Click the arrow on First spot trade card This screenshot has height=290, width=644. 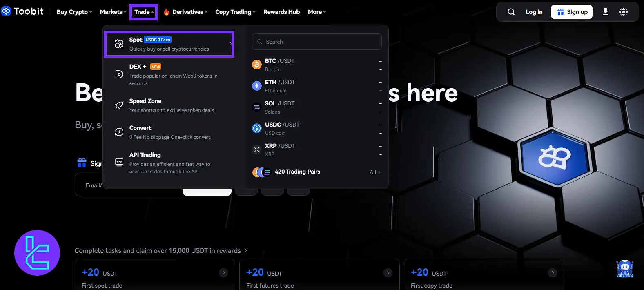click(223, 273)
